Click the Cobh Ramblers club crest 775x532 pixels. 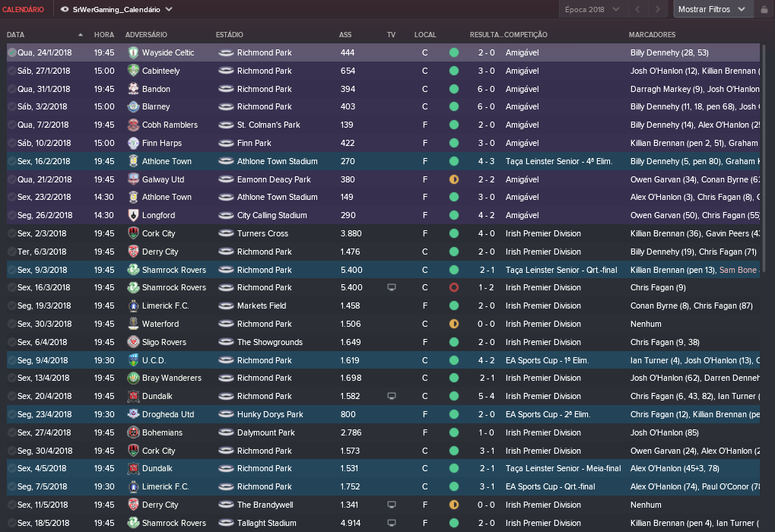pyautogui.click(x=133, y=125)
